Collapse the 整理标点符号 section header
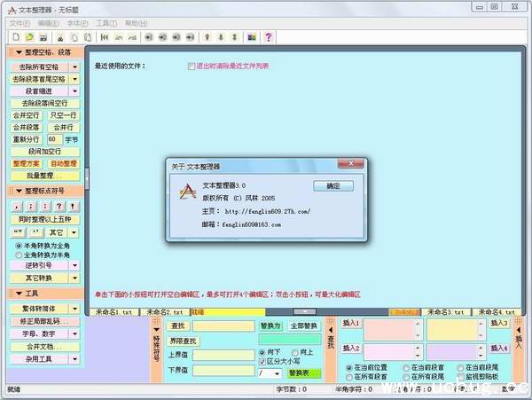 [x=46, y=191]
